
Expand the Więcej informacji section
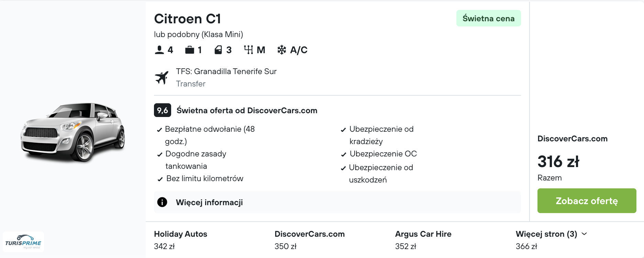tap(209, 202)
